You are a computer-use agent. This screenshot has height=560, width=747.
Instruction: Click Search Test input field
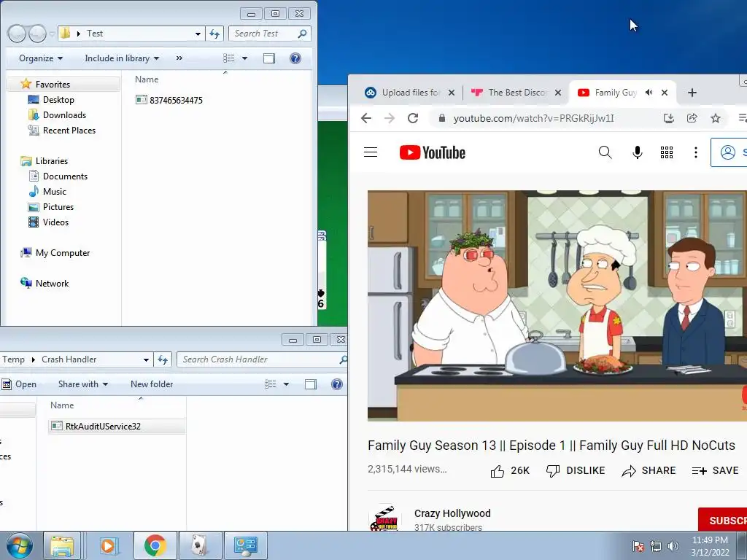click(270, 34)
